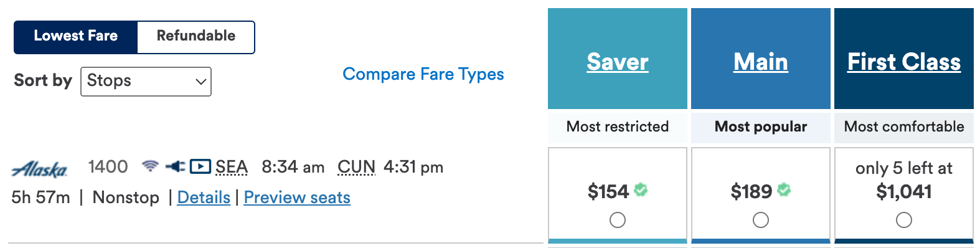This screenshot has height=248, width=980.
Task: Click the First Class column header
Action: pyautogui.click(x=904, y=62)
